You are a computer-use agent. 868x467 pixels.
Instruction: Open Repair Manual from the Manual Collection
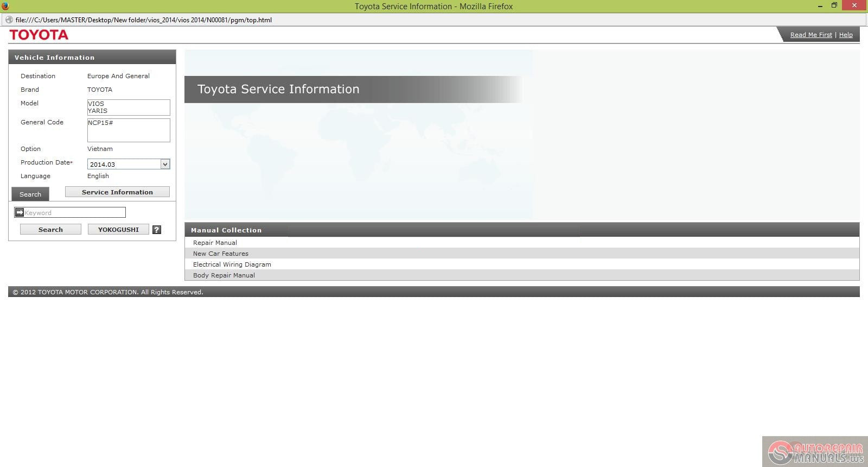point(215,243)
